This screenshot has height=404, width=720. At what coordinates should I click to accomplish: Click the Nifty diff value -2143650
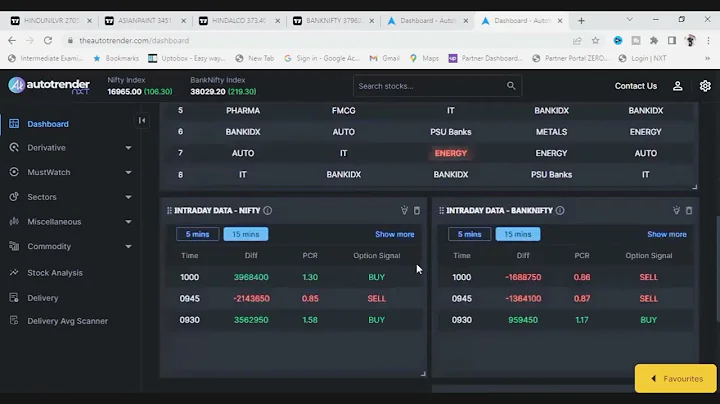tap(251, 298)
